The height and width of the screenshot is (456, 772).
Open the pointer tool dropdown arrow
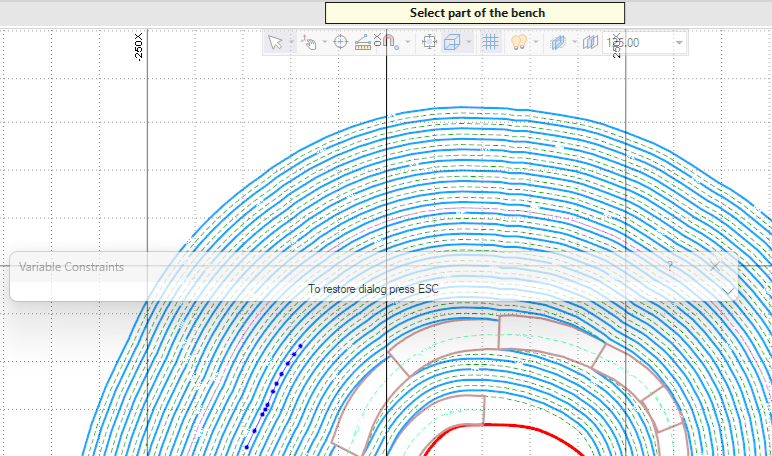tap(291, 42)
